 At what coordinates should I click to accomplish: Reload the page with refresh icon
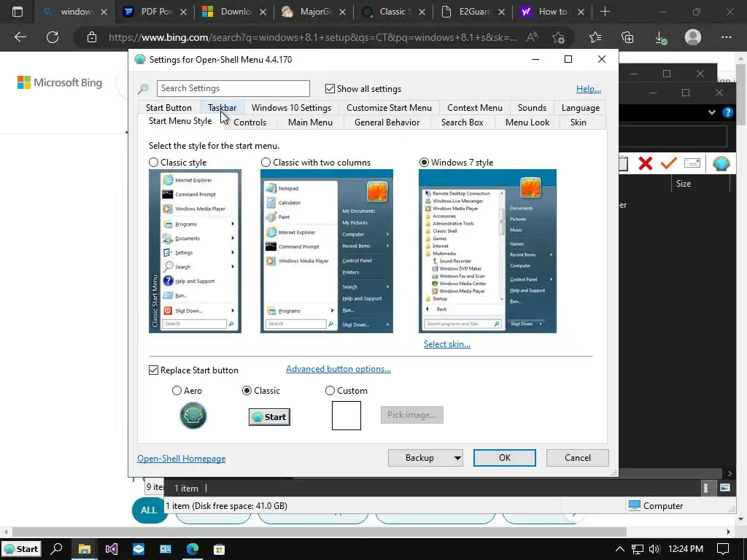(53, 37)
